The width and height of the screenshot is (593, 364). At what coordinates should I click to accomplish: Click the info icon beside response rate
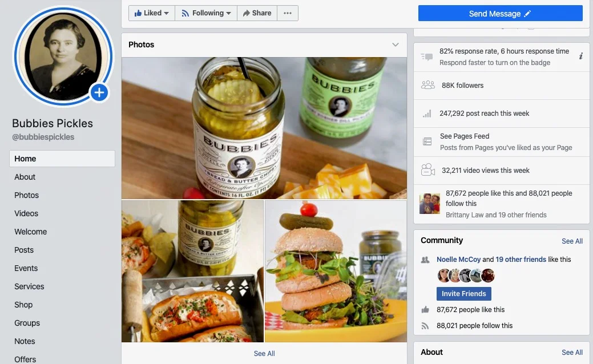[x=580, y=56]
